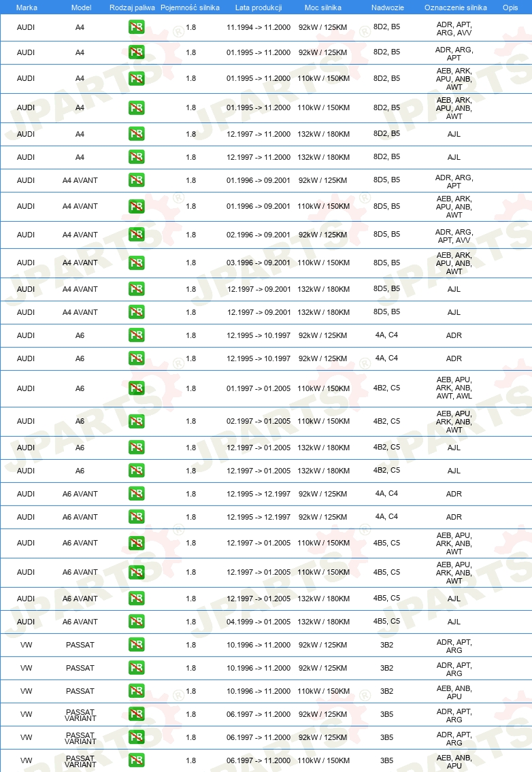The height and width of the screenshot is (772, 532).
Task: Click 'A4' model cell in 11.1994 row
Action: tap(80, 28)
